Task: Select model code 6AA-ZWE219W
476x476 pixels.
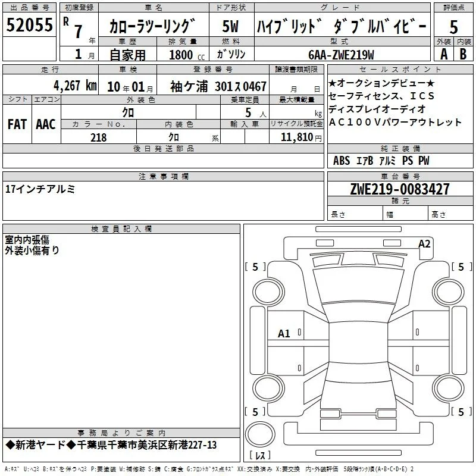Action: pyautogui.click(x=341, y=55)
